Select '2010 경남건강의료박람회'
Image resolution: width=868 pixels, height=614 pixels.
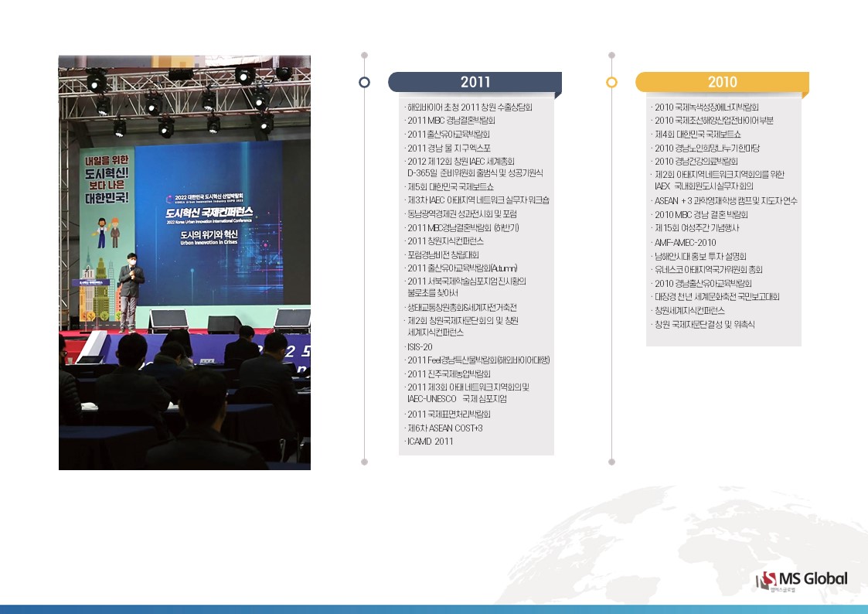click(696, 162)
